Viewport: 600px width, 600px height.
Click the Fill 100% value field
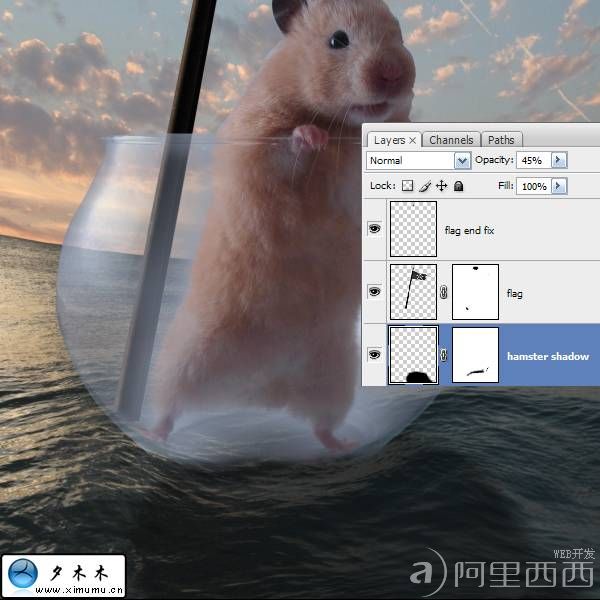pyautogui.click(x=533, y=186)
